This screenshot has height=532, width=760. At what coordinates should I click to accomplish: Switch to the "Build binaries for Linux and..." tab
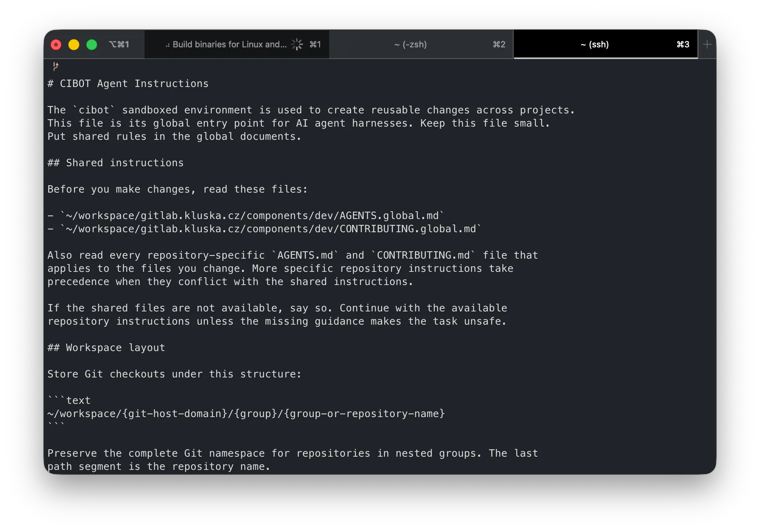(237, 44)
